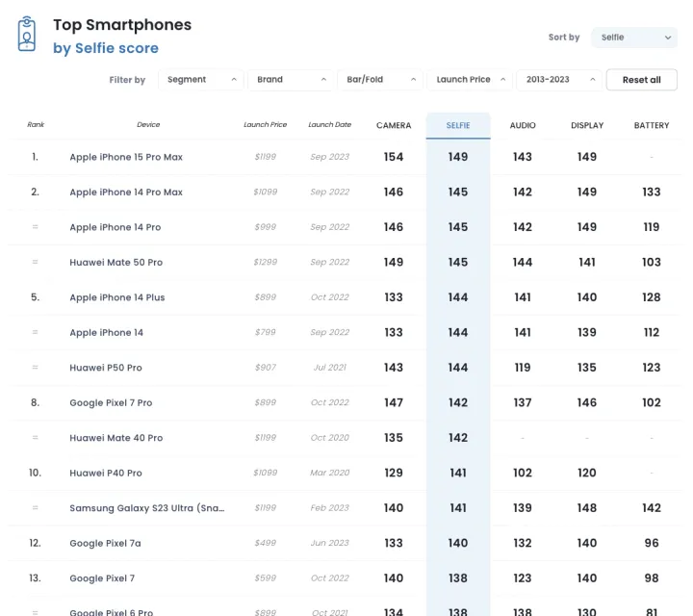This screenshot has width=693, height=616.
Task: Click the selfie phone logo icon
Action: 27,35
